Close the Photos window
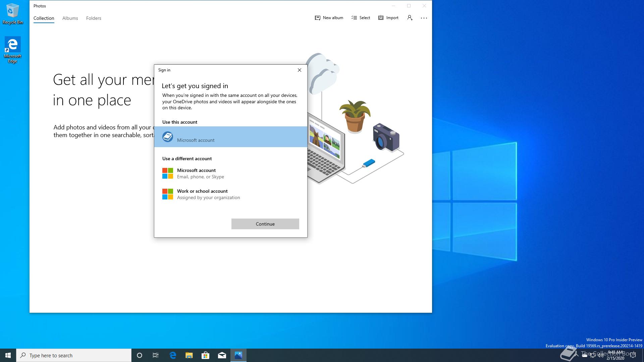644x362 pixels. pos(424,6)
